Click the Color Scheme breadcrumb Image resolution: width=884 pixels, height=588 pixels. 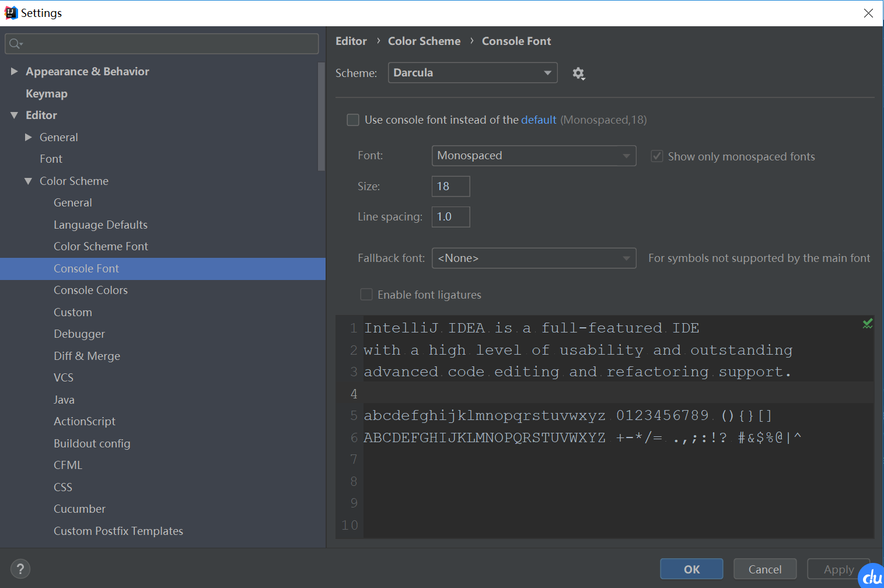[x=424, y=41]
